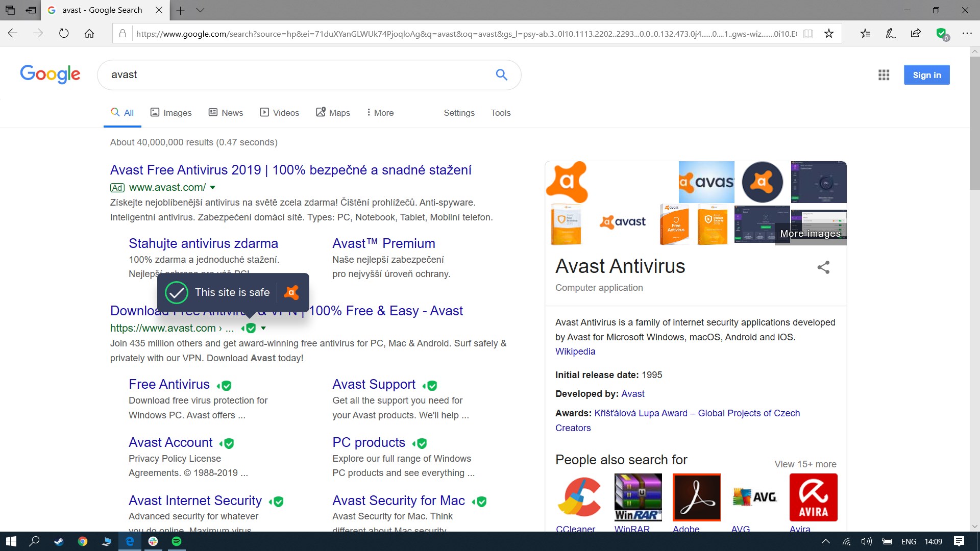The image size is (980, 551).
Task: Open the Wikipedia link in knowledge panel
Action: [575, 352]
